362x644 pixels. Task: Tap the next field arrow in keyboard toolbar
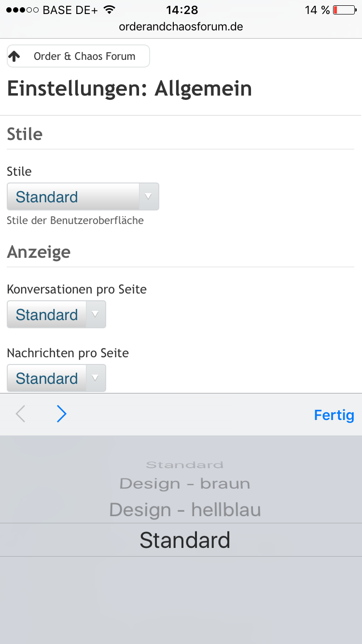coord(61,414)
